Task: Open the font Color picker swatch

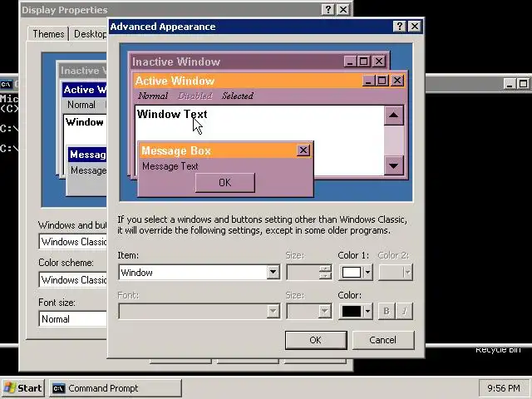Action: point(356,311)
